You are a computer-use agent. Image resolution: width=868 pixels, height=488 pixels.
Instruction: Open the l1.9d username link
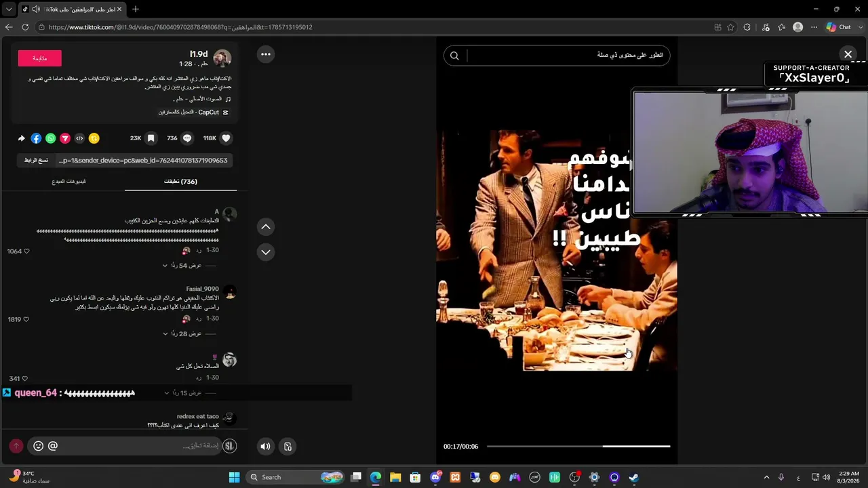(x=199, y=54)
